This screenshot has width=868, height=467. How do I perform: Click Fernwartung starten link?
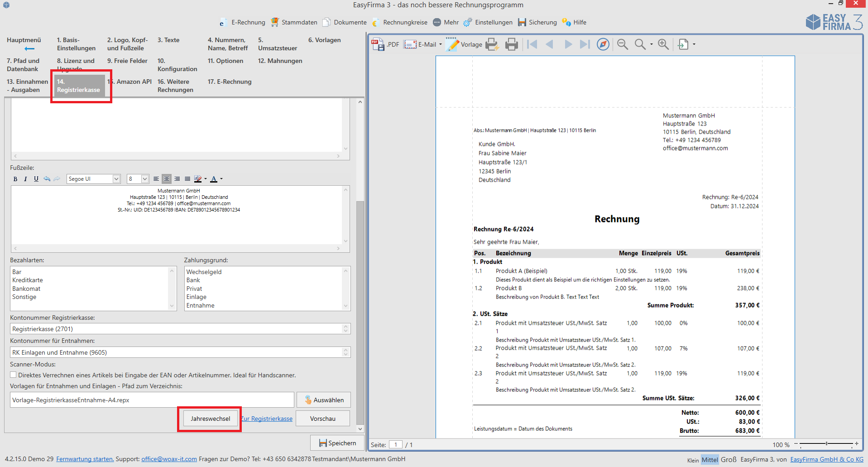85,459
